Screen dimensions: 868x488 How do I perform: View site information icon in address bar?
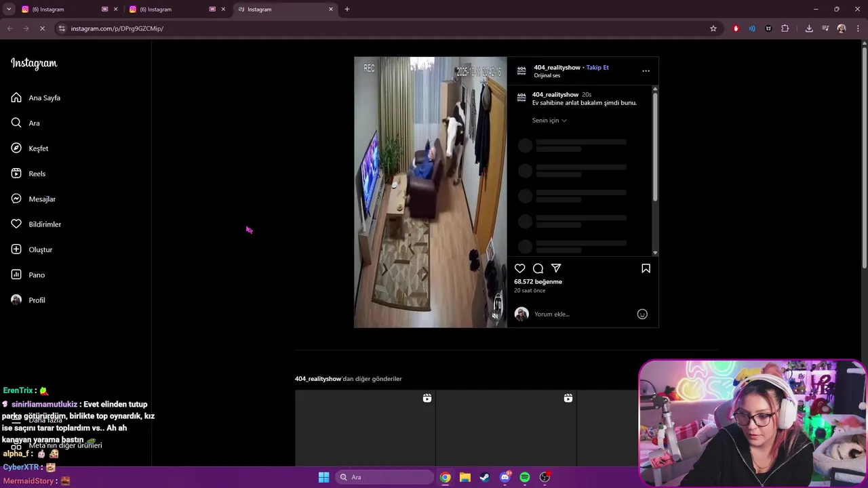[62, 28]
